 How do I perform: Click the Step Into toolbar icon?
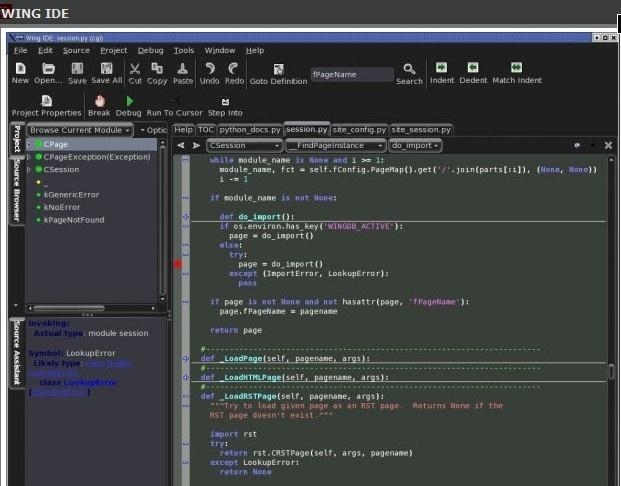224,101
